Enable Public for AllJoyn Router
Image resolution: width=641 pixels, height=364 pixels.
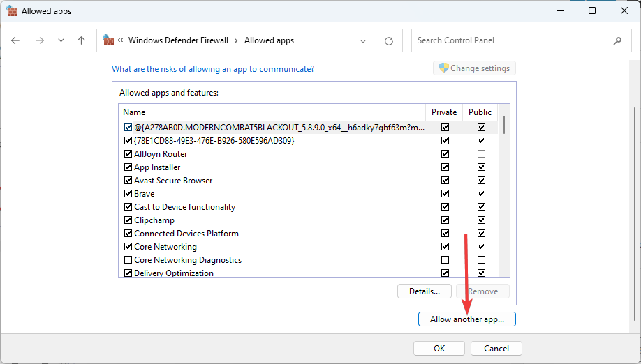[x=482, y=154]
